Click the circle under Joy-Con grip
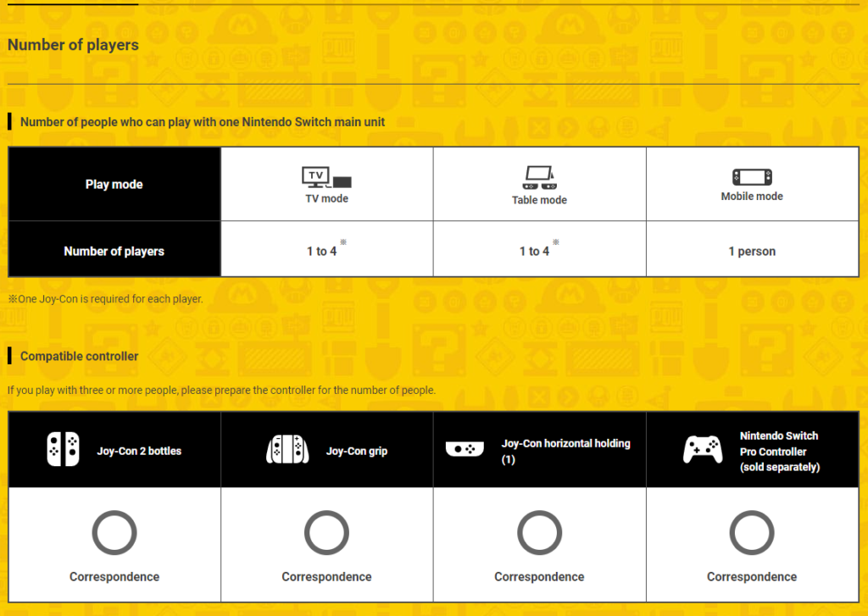This screenshot has width=868, height=616. [326, 533]
